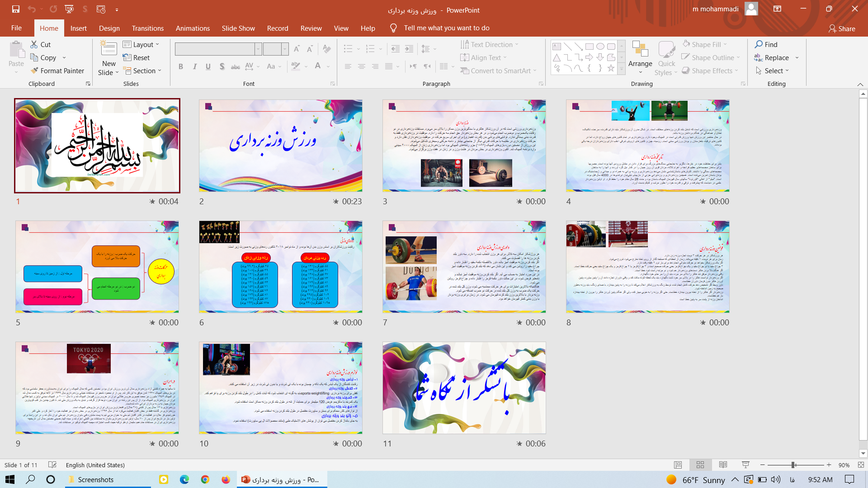Start Slide Show from status bar icon
868x488 pixels.
[x=745, y=465]
